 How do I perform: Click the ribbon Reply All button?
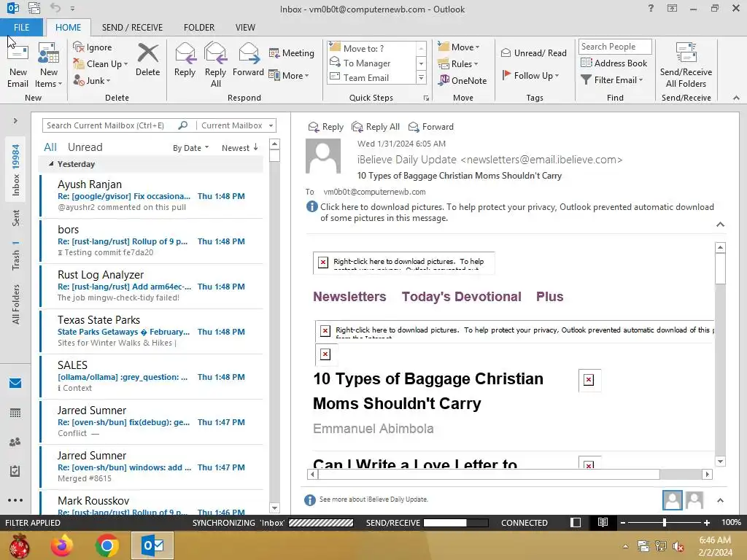click(x=215, y=65)
